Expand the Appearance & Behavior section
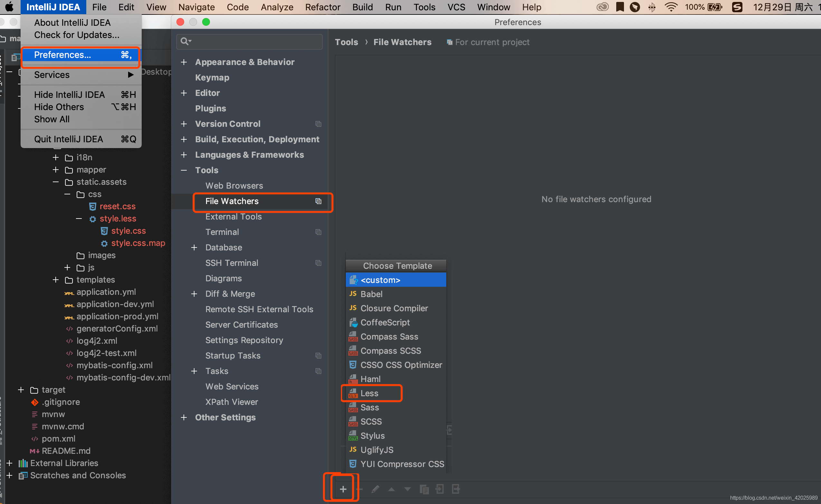Viewport: 821px width, 504px height. coord(184,61)
